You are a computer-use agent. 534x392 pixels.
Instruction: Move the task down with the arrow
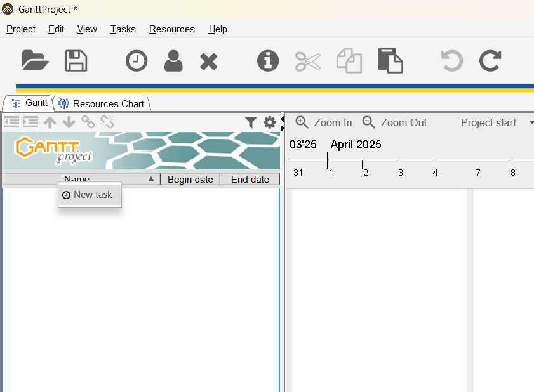point(69,122)
